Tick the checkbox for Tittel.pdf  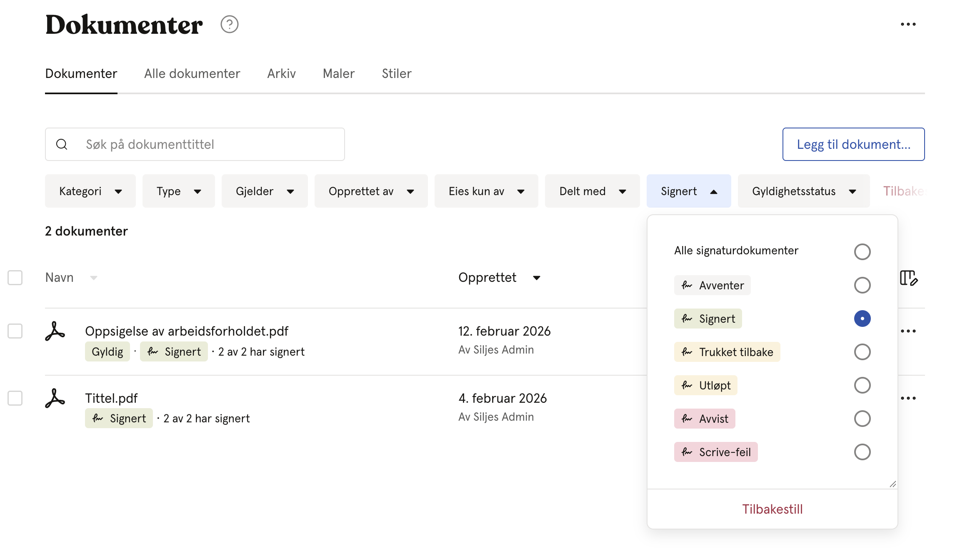15,398
